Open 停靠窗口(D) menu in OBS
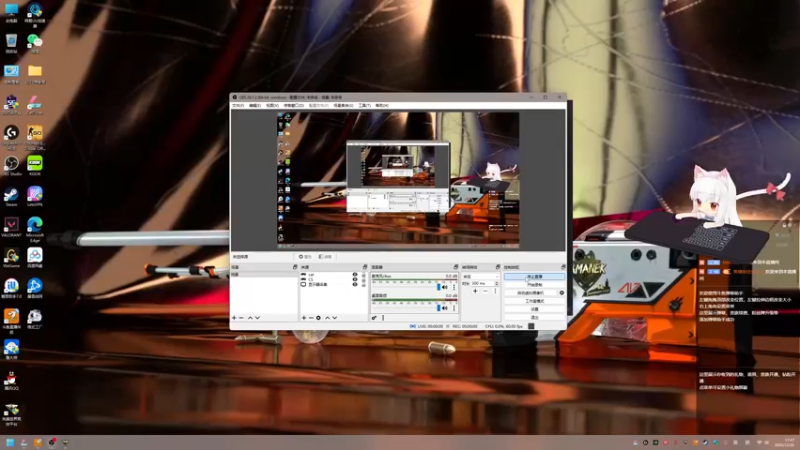This screenshot has width=800, height=450. tap(293, 106)
